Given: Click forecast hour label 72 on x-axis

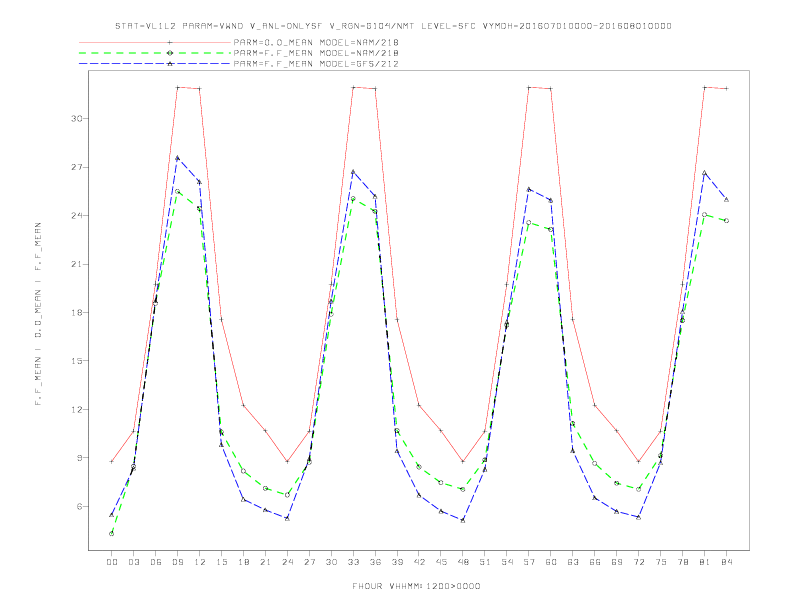Looking at the screenshot, I should pyautogui.click(x=638, y=562).
